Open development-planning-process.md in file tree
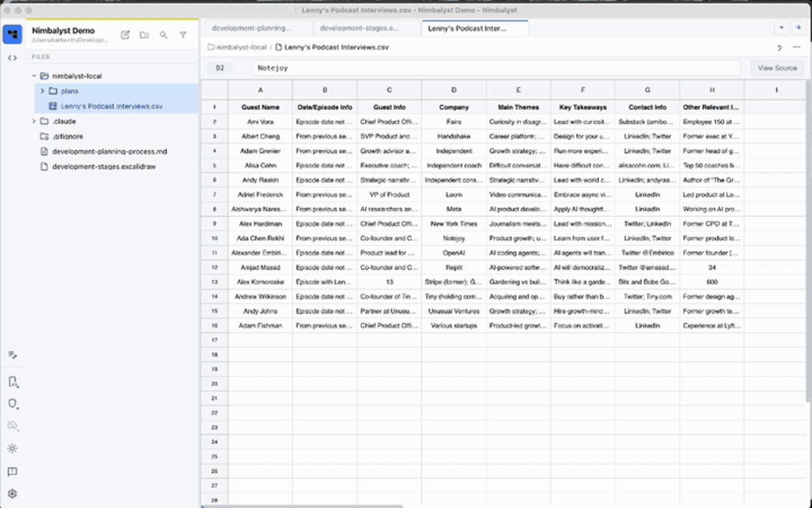The height and width of the screenshot is (508, 812). (x=110, y=152)
